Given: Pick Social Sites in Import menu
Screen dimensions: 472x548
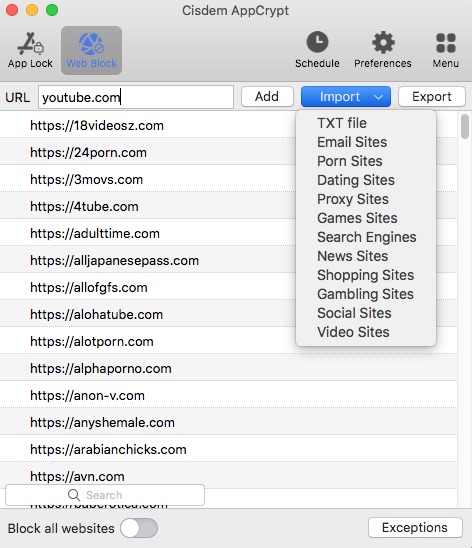Looking at the screenshot, I should [354, 313].
